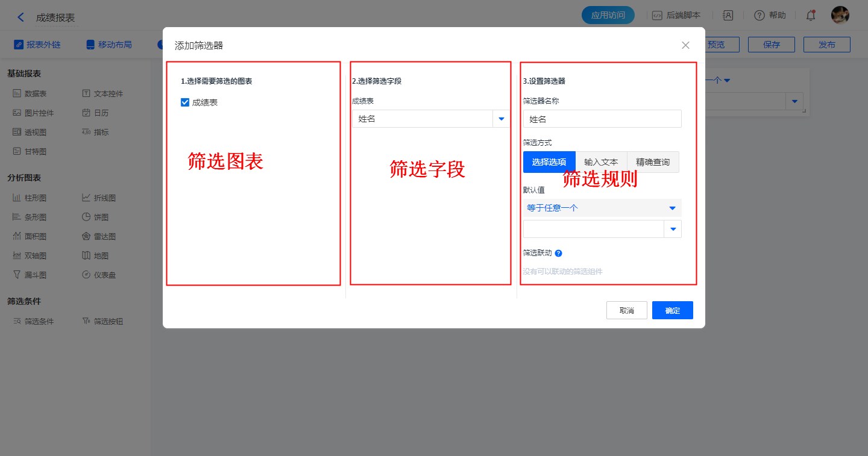Open the notification bell icon

pos(811,16)
